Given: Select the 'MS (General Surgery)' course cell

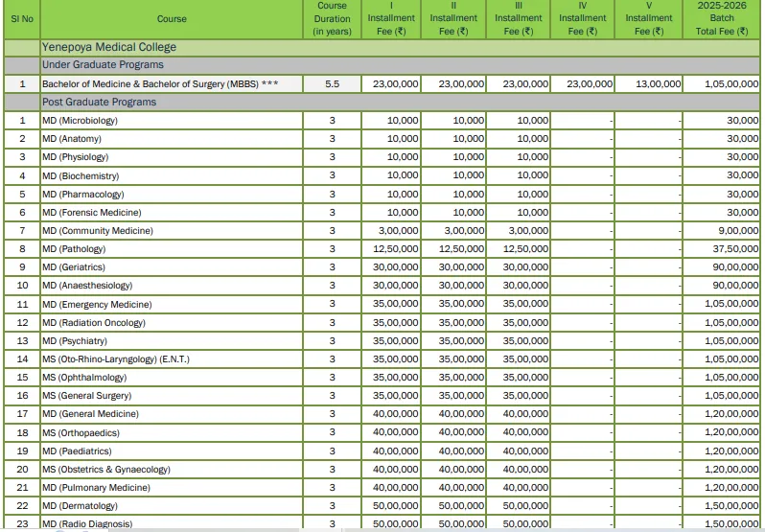Looking at the screenshot, I should (88, 396).
